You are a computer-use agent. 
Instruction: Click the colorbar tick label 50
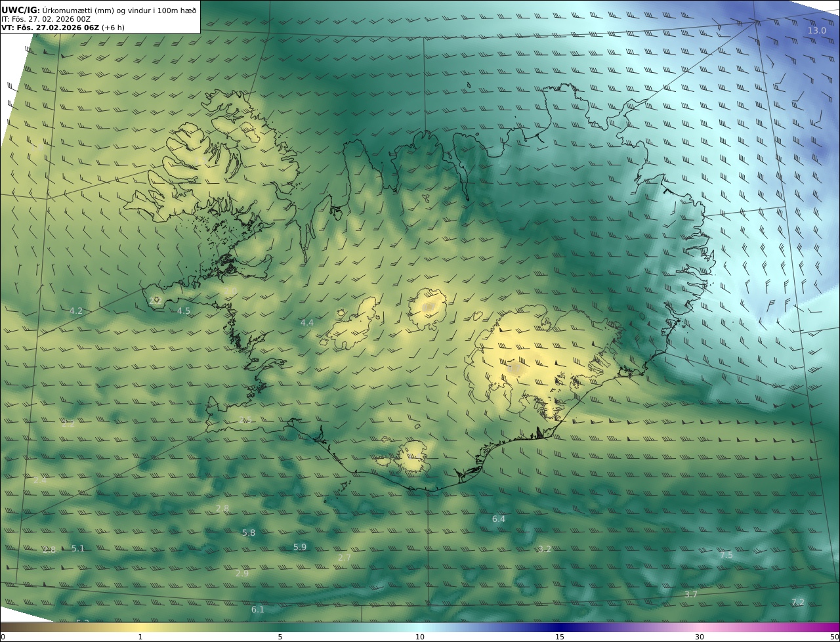pyautogui.click(x=834, y=637)
